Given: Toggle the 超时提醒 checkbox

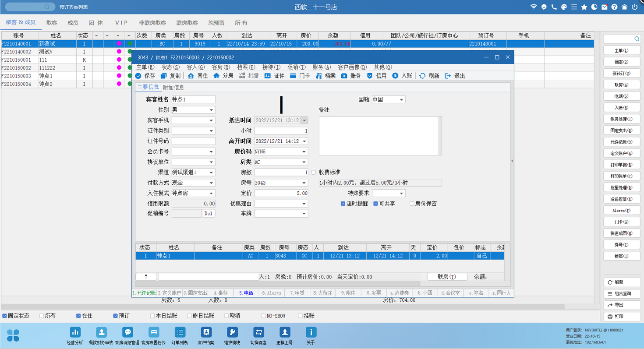Looking at the screenshot, I should [343, 204].
